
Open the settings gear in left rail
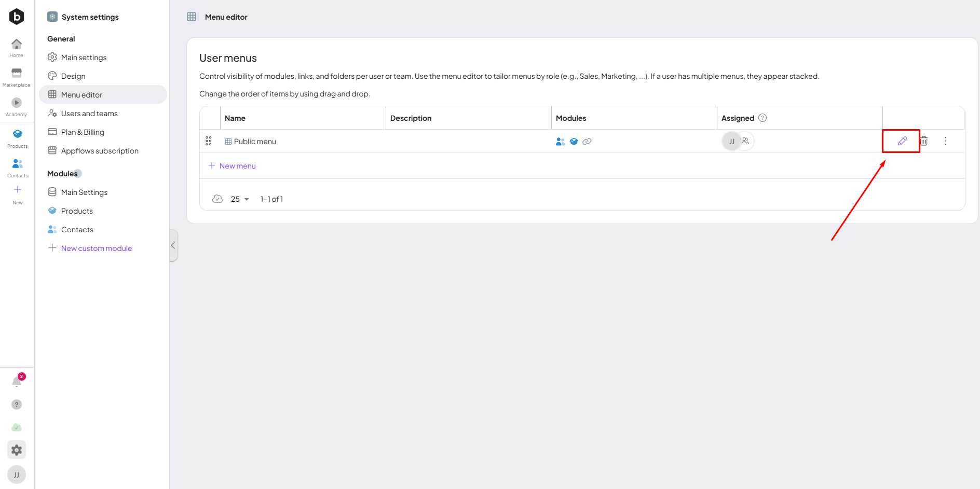17,450
